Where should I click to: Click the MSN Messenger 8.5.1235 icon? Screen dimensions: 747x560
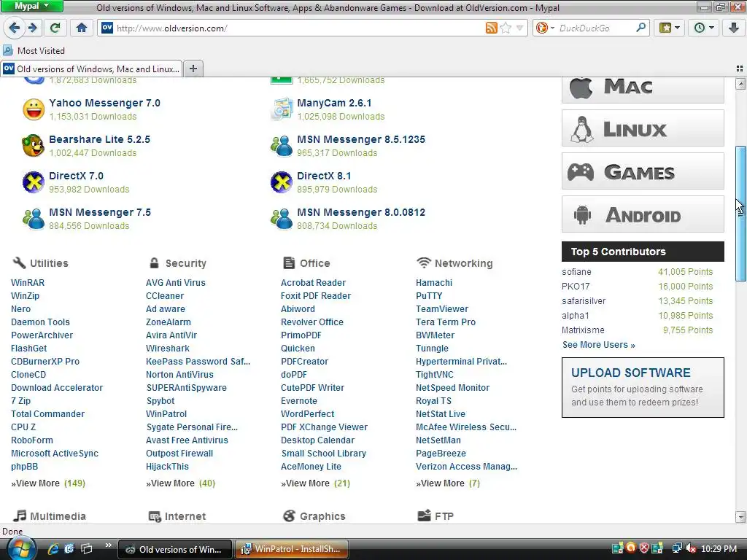(282, 146)
